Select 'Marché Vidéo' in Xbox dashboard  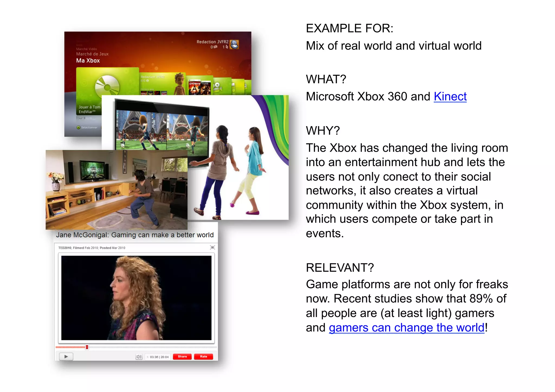pos(86,49)
